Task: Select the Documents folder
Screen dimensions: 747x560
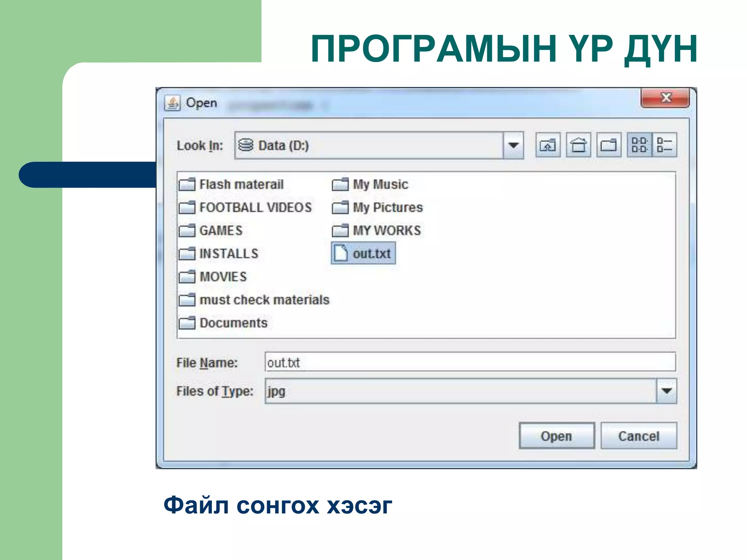Action: coord(223,323)
